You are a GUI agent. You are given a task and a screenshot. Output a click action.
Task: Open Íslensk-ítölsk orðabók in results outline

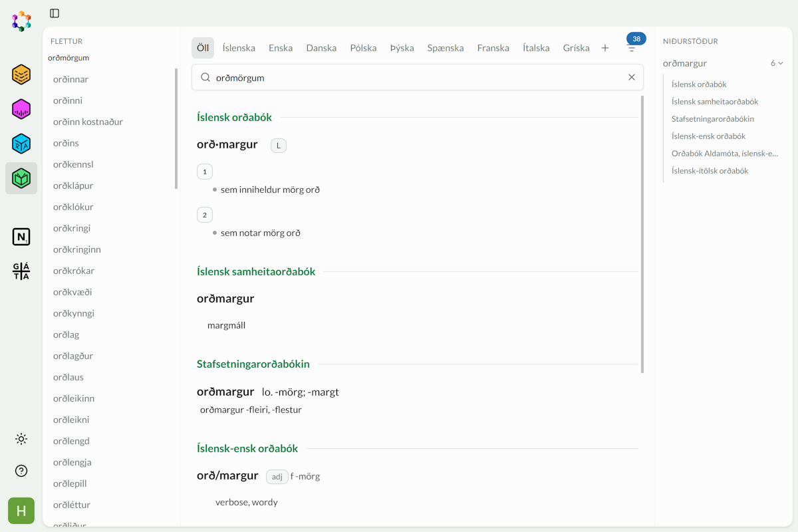(710, 171)
